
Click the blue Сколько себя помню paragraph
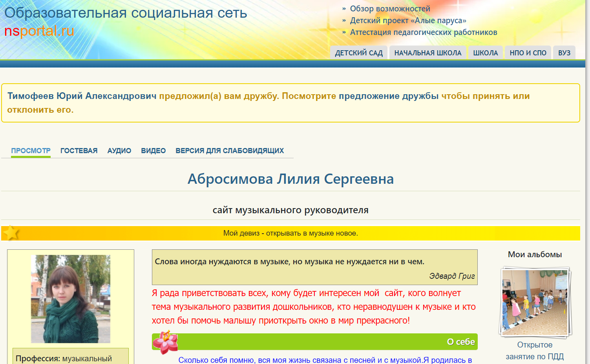pyautogui.click(x=325, y=360)
